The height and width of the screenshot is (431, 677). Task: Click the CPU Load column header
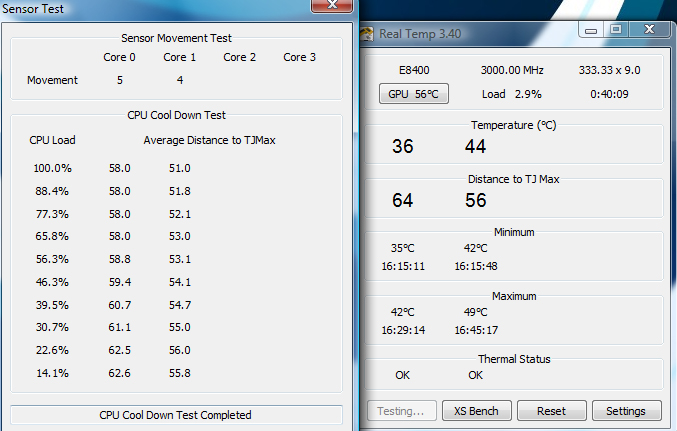[x=52, y=140]
